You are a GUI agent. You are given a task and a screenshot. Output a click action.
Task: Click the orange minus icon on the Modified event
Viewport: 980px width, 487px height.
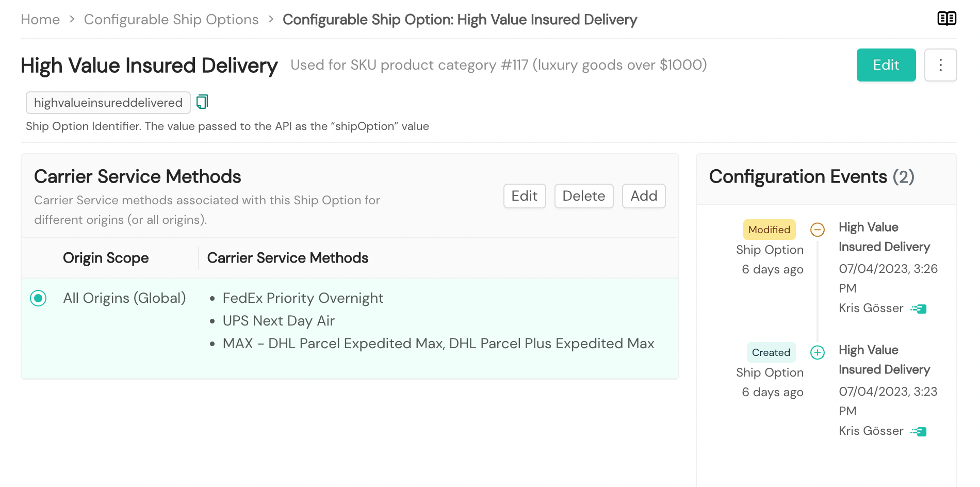pos(817,230)
